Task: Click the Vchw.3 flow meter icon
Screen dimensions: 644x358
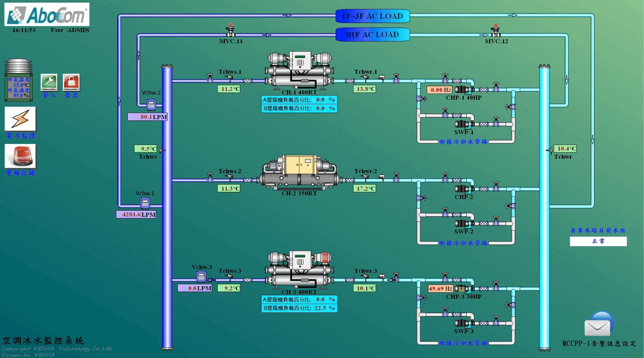Action: [201, 277]
